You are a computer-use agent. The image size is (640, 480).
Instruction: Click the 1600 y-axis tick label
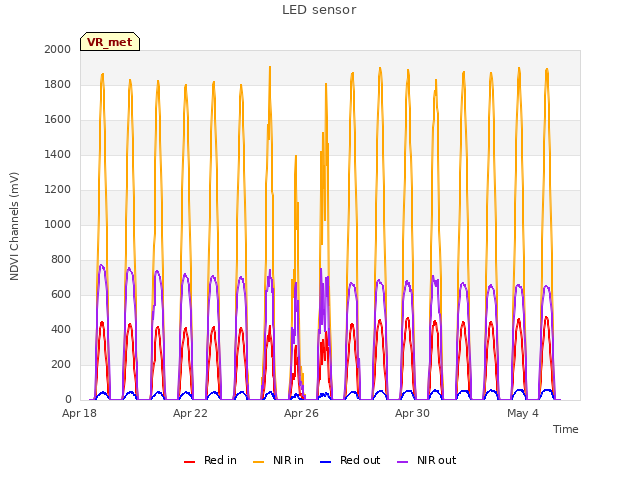tap(58, 120)
